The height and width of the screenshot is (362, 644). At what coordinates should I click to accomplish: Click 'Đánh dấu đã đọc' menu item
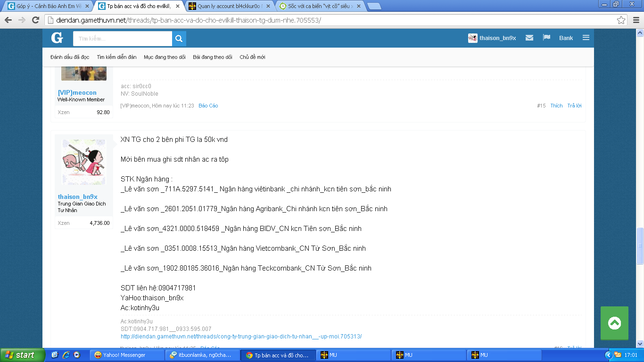[70, 57]
